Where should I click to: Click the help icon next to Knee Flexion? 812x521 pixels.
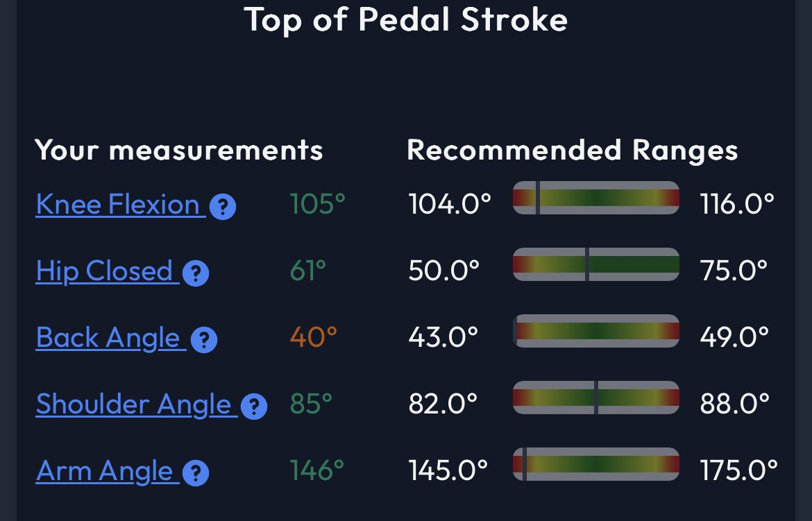[223, 207]
